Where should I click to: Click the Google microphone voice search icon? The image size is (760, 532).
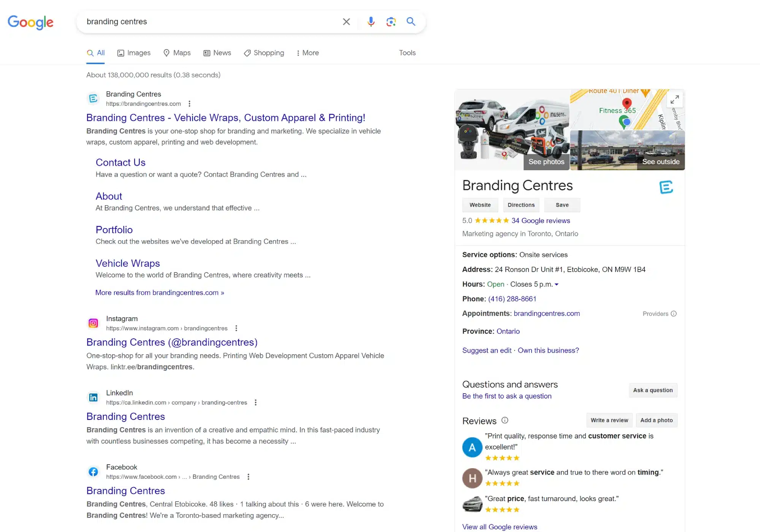pos(371,22)
